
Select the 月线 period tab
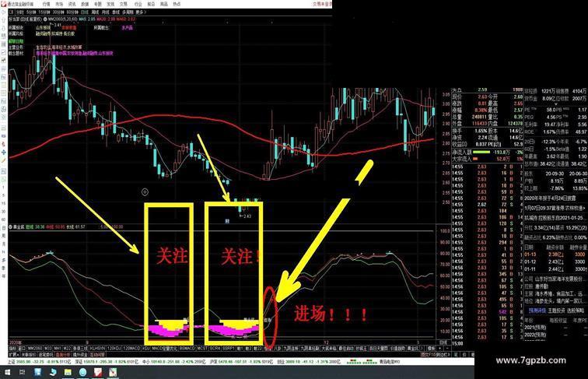click(105, 12)
